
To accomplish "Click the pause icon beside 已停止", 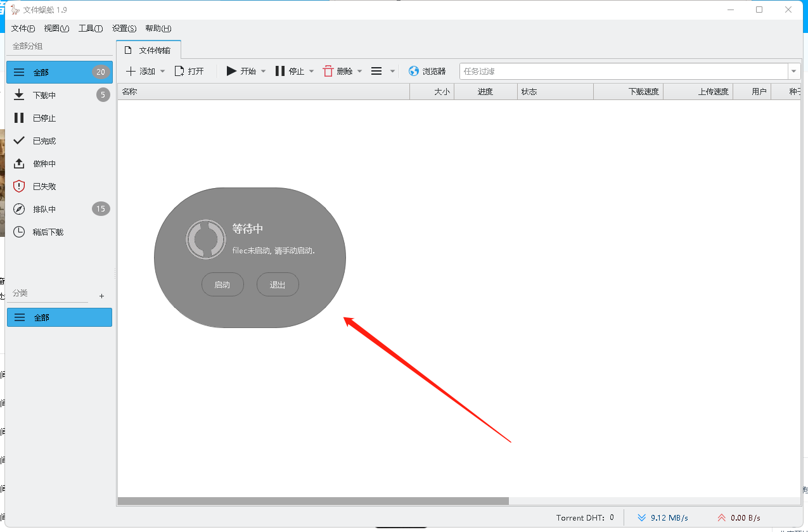I will pyautogui.click(x=19, y=118).
